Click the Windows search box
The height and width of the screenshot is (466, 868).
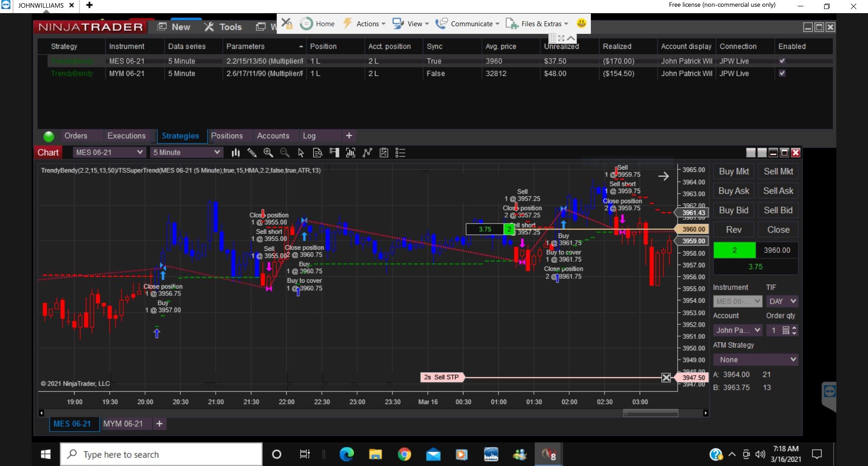coord(161,454)
